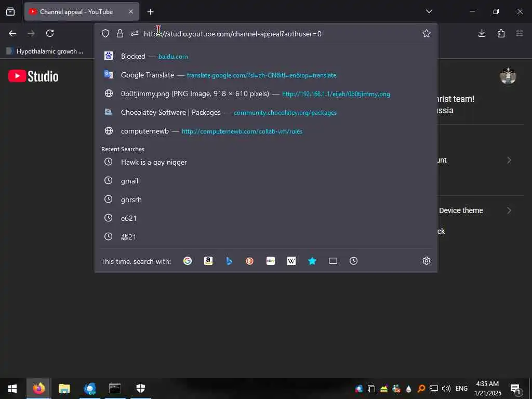Choose the Google Translate suggestion
The width and height of the screenshot is (532, 399).
pyautogui.click(x=266, y=75)
